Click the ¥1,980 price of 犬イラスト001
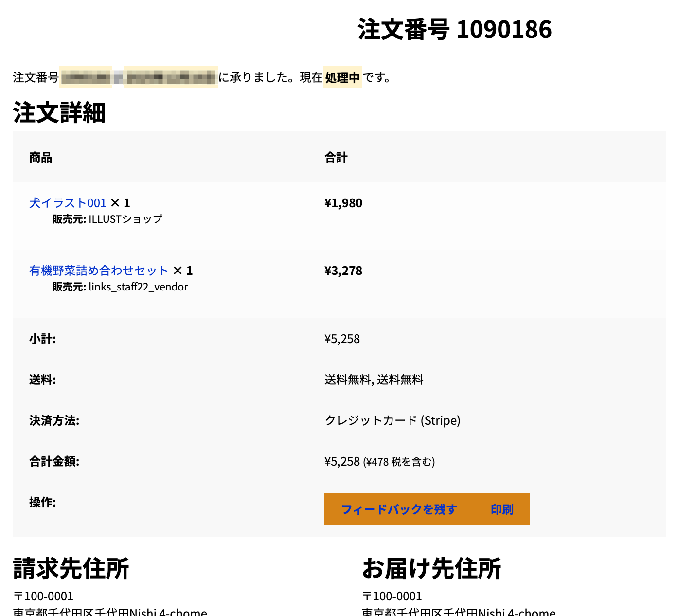 coord(343,203)
